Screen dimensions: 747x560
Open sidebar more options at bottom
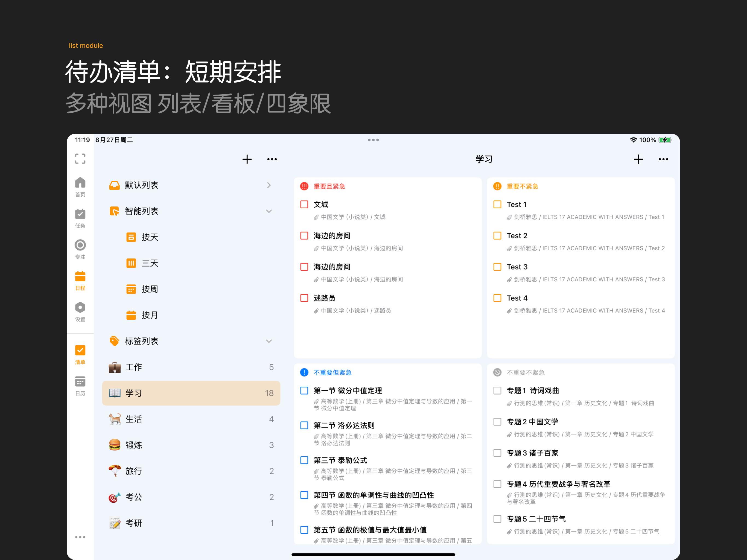pos(80,537)
